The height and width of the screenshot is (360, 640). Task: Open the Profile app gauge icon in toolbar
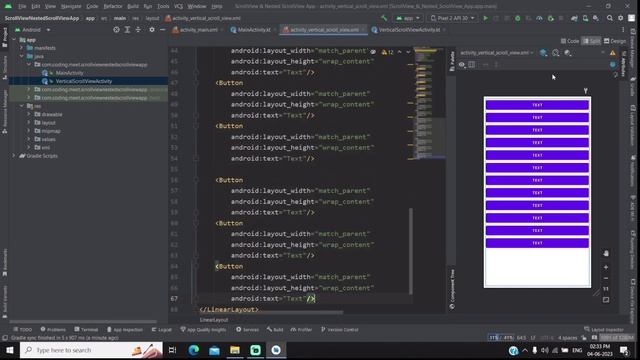point(539,18)
